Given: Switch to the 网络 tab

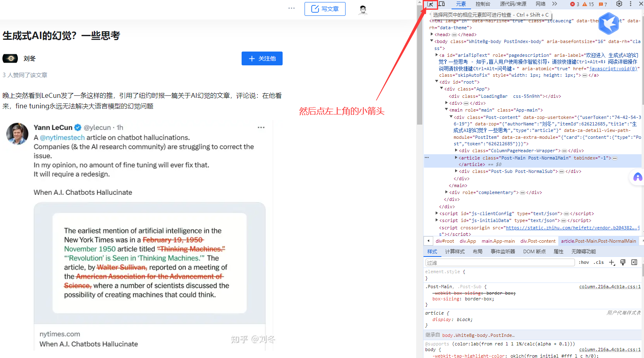Looking at the screenshot, I should (540, 4).
